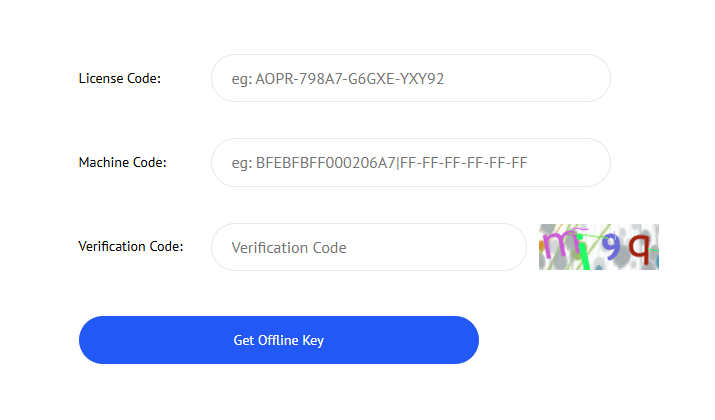The width and height of the screenshot is (715, 420).
Task: Click the white Get Offline Key caption
Action: pyautogui.click(x=279, y=340)
